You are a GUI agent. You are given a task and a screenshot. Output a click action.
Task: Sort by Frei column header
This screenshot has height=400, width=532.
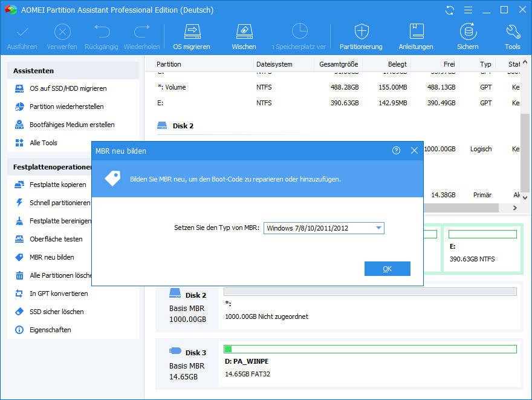coord(449,64)
